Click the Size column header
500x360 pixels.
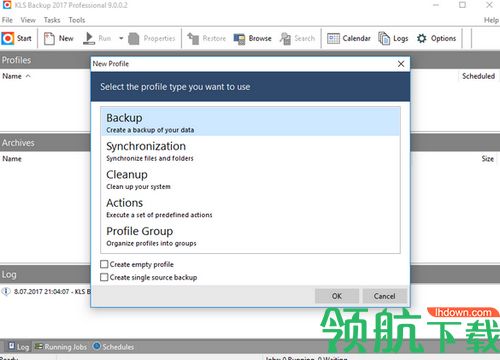[x=487, y=159]
